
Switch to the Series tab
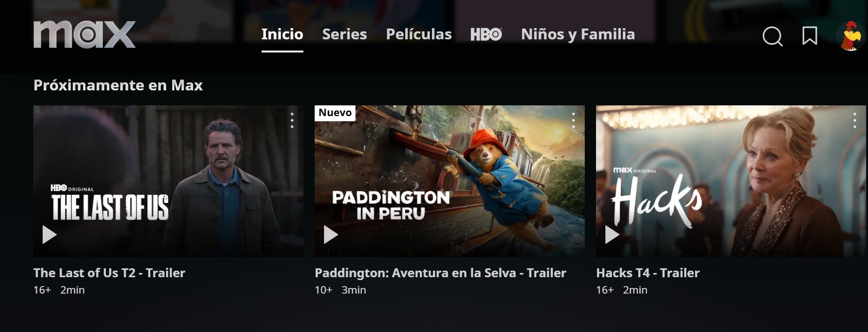345,34
